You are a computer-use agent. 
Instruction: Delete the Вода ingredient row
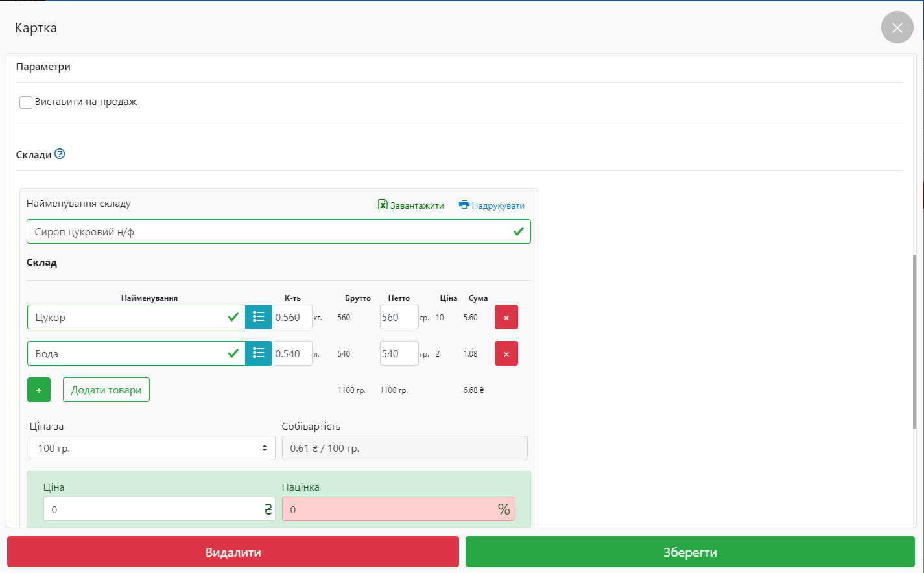[x=506, y=354]
